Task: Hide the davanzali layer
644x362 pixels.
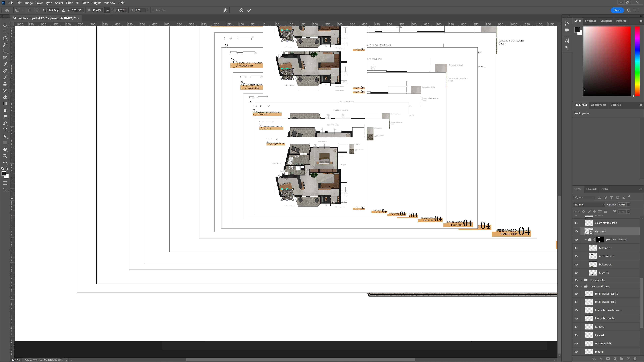Action: 576,231
